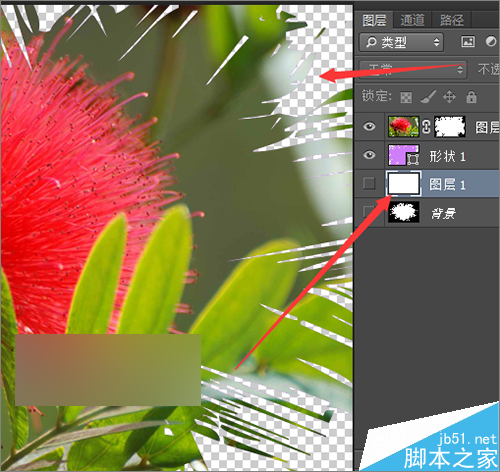The width and height of the screenshot is (500, 472).
Task: Select the white layer mask thumbnail
Action: 450,127
